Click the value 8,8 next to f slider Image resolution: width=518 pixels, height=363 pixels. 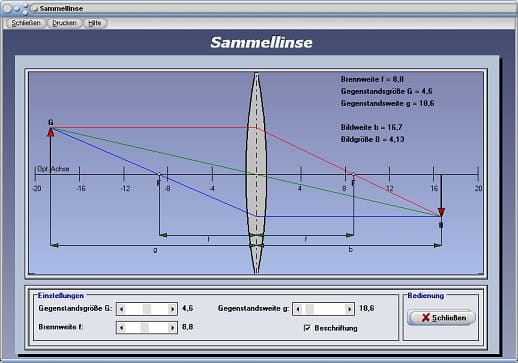[x=187, y=327]
